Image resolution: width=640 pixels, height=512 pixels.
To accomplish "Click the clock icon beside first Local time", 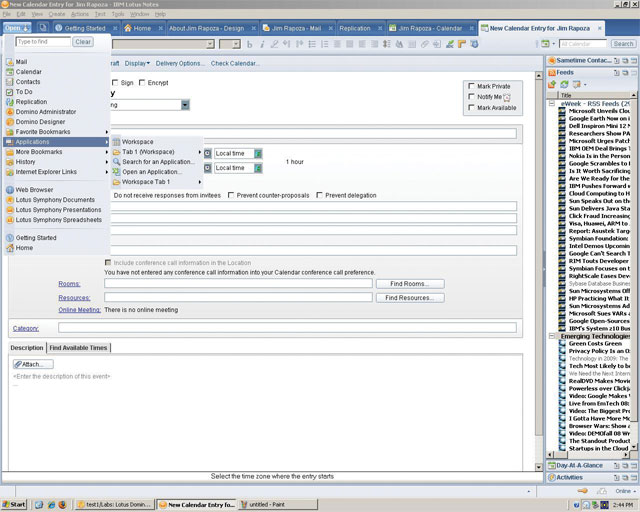I will (208, 154).
